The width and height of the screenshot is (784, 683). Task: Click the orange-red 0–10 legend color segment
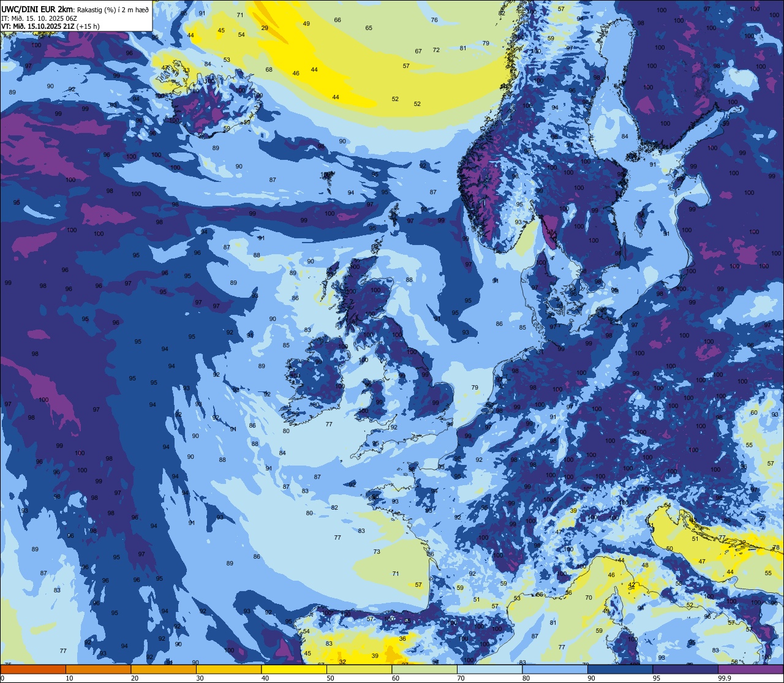tap(33, 669)
